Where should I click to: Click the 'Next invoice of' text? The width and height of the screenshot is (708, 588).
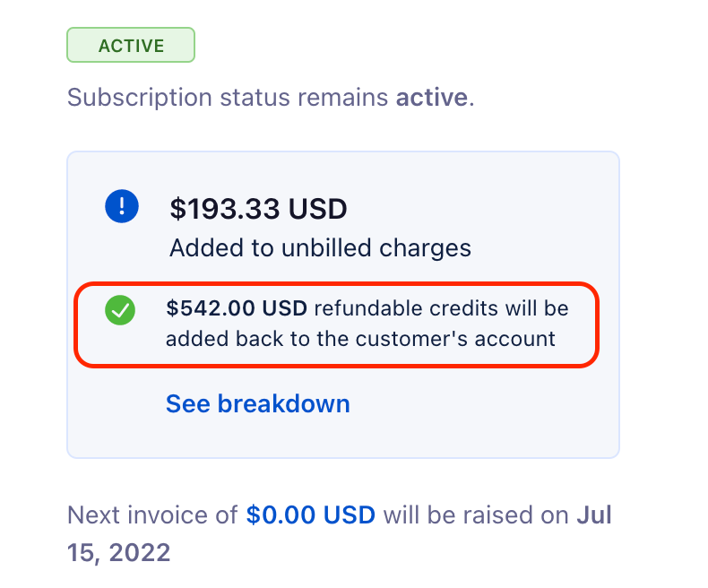click(152, 514)
